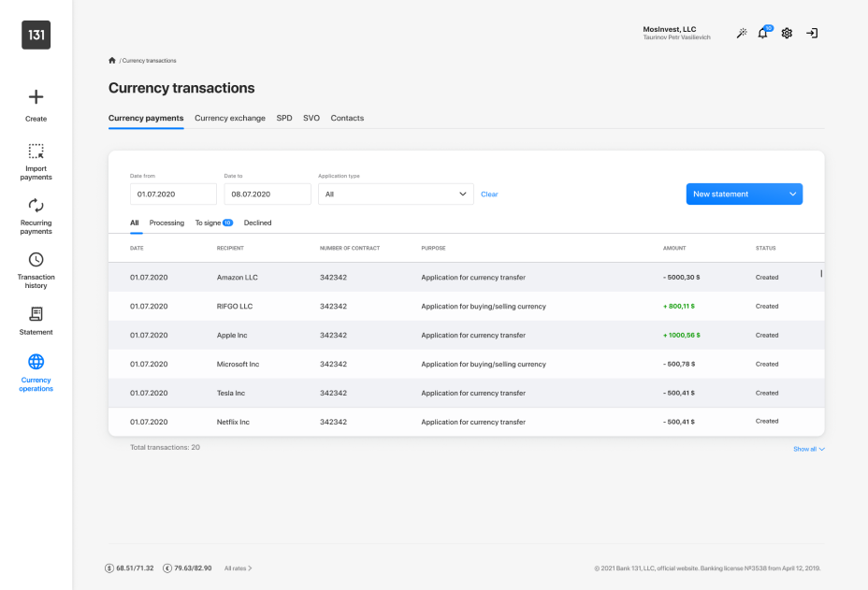Expand the New statement dropdown button

pos(744,194)
